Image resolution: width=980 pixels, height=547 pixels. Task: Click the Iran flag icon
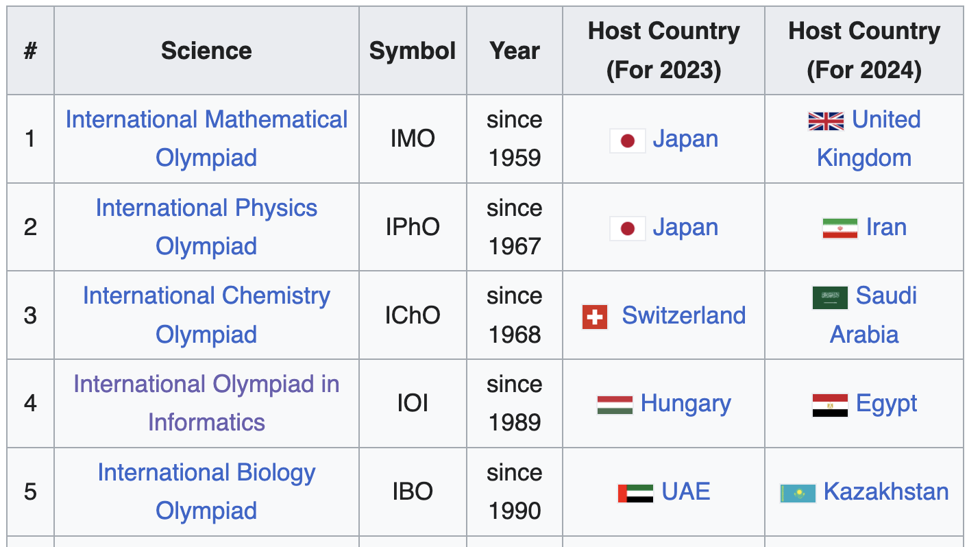(840, 228)
